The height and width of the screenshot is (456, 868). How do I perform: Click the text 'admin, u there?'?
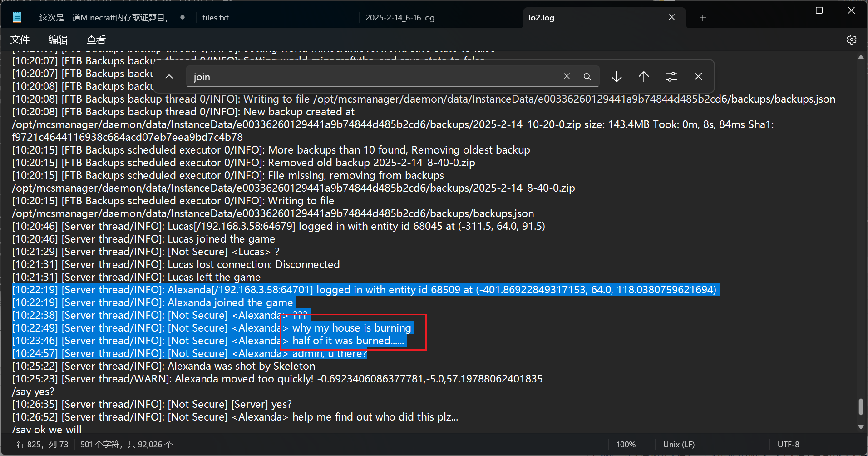click(329, 353)
